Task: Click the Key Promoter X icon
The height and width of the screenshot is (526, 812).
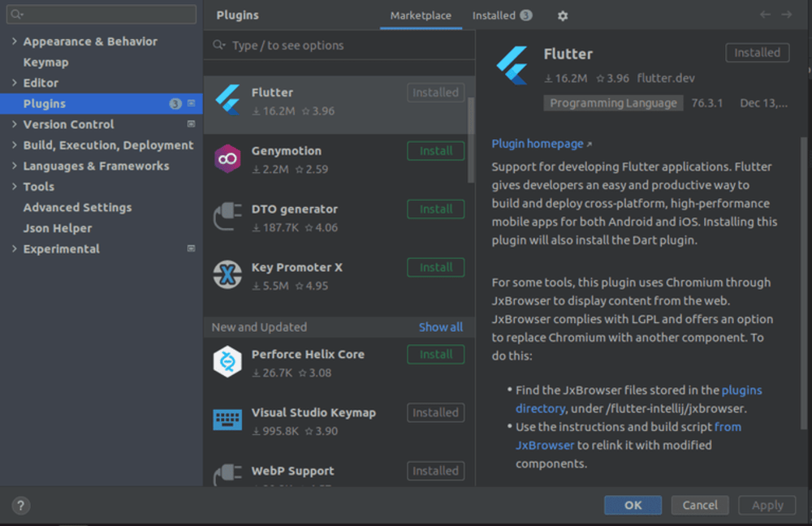Action: click(x=227, y=274)
